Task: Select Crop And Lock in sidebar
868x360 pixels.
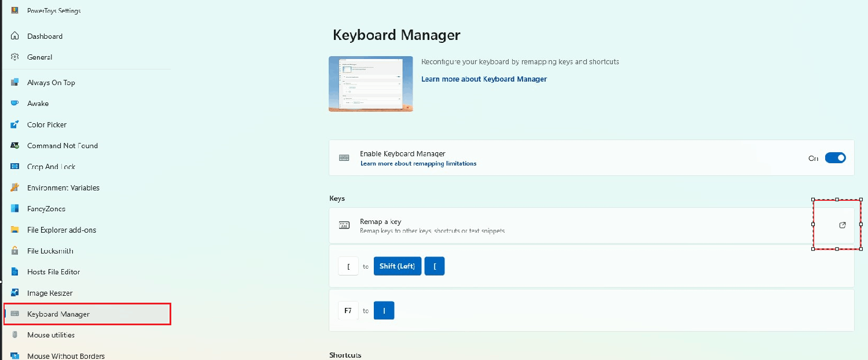Action: (51, 167)
